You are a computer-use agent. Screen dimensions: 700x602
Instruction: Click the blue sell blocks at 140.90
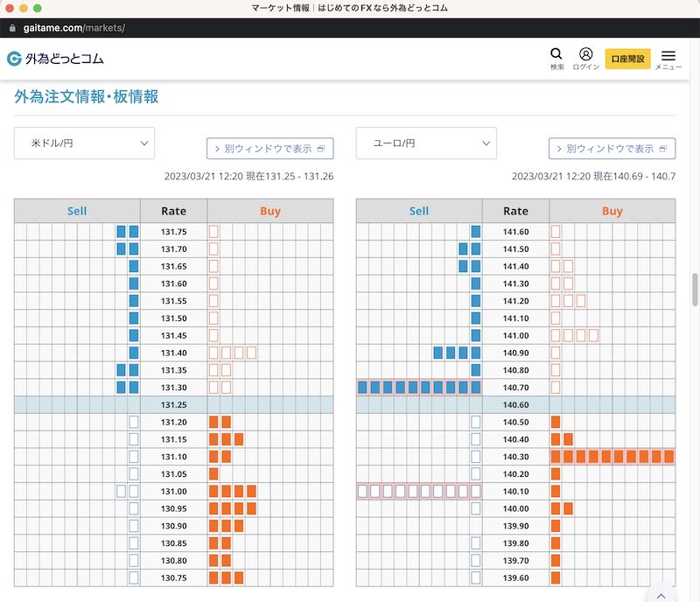[457, 353]
